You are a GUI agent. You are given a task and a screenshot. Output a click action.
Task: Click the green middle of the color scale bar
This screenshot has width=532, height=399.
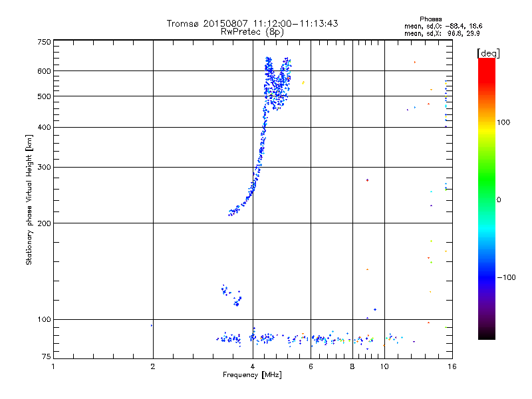[487, 184]
